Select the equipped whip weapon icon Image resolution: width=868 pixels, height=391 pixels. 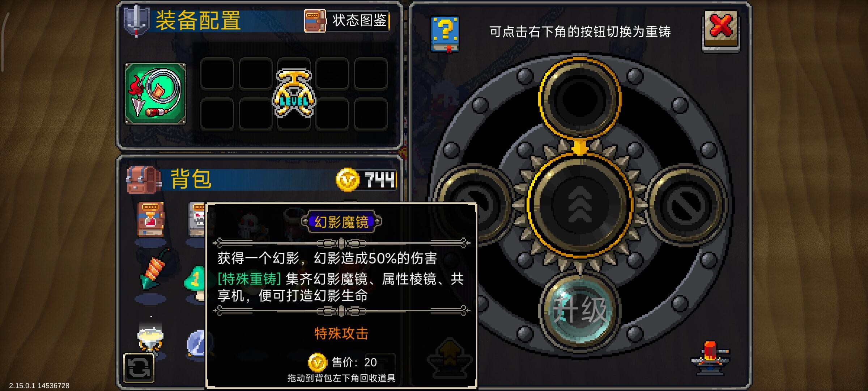pos(155,94)
